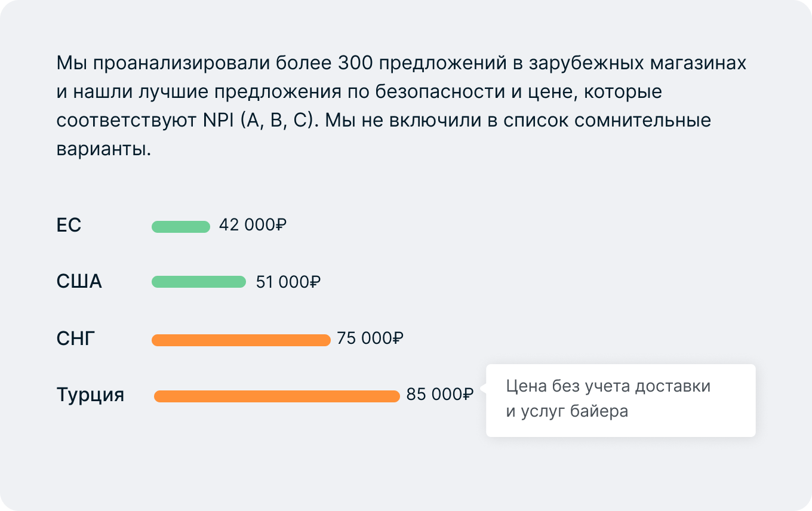Click the 51 000₽ price value
Viewport: 812px width, 511px height.
pyautogui.click(x=288, y=282)
